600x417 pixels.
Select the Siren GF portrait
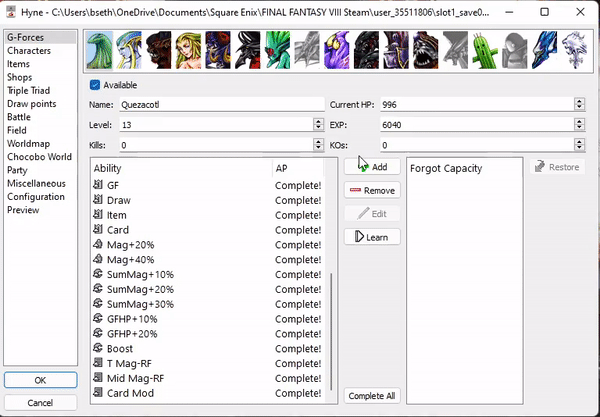tap(188, 50)
